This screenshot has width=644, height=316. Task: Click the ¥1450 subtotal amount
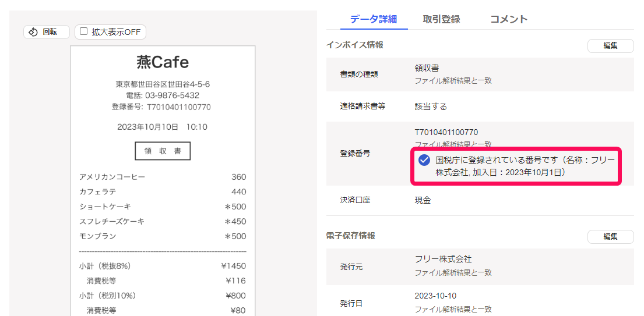tap(233, 266)
